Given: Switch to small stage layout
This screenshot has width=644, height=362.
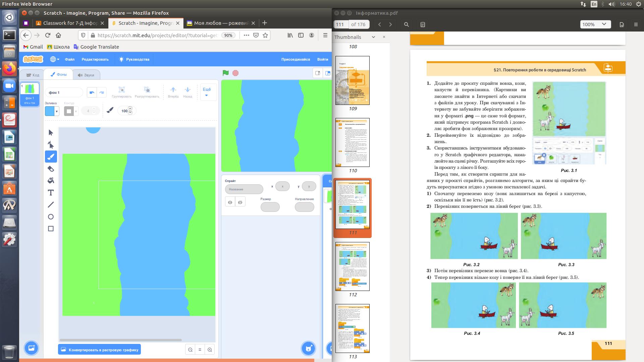Looking at the screenshot, I should point(317,73).
